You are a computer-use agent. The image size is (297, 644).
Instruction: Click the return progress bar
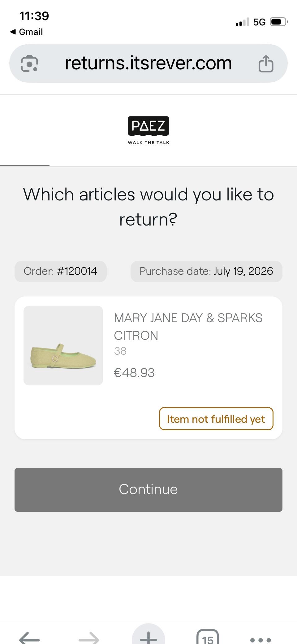click(x=148, y=166)
